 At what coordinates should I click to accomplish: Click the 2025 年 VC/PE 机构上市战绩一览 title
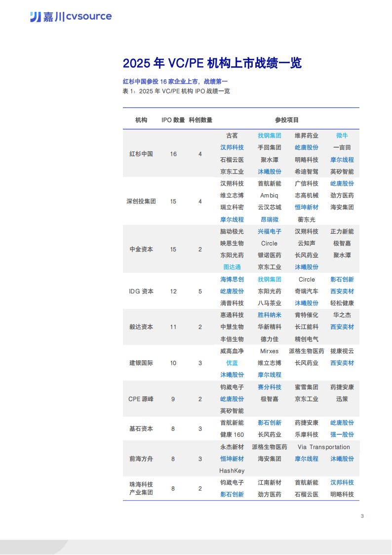click(212, 63)
